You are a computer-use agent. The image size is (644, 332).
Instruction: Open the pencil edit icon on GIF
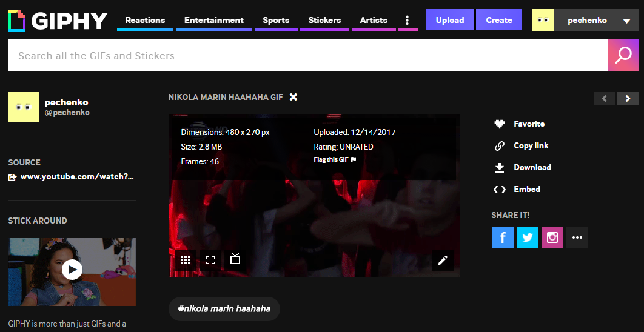(443, 261)
